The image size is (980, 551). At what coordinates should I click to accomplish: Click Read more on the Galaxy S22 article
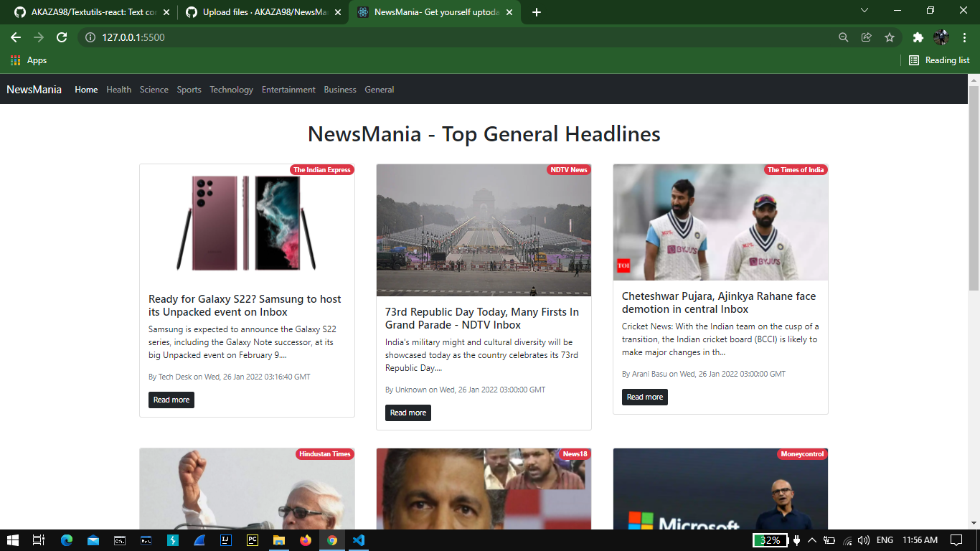(x=171, y=400)
